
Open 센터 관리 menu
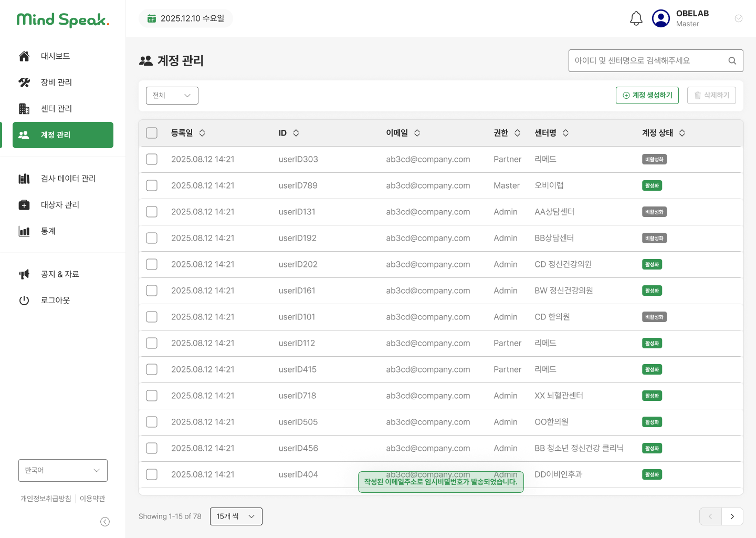[63, 109]
